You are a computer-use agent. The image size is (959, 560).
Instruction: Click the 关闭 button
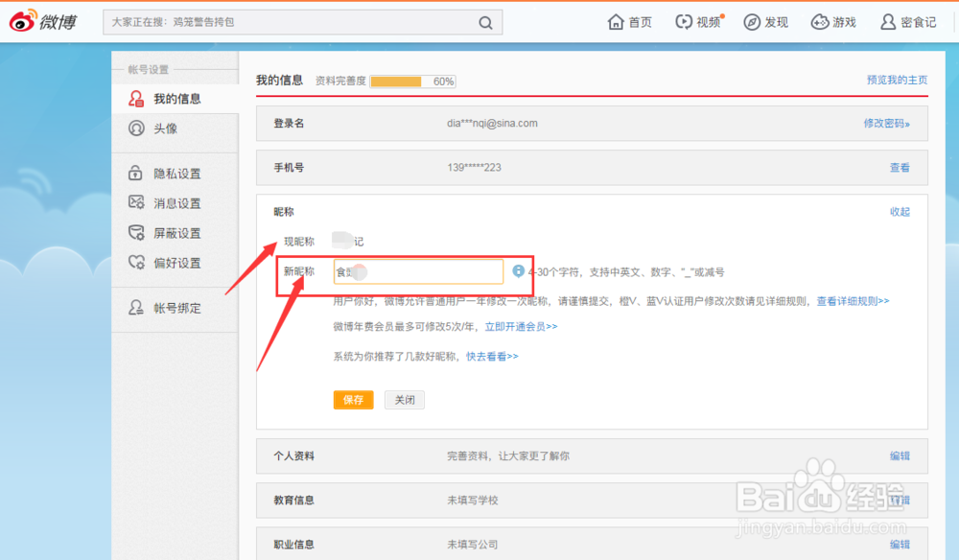[x=405, y=400]
